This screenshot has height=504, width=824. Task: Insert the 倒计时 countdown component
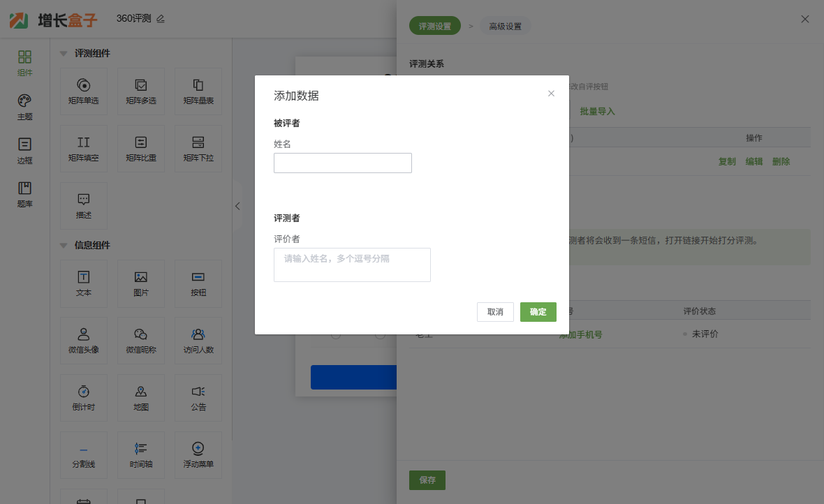(84, 398)
